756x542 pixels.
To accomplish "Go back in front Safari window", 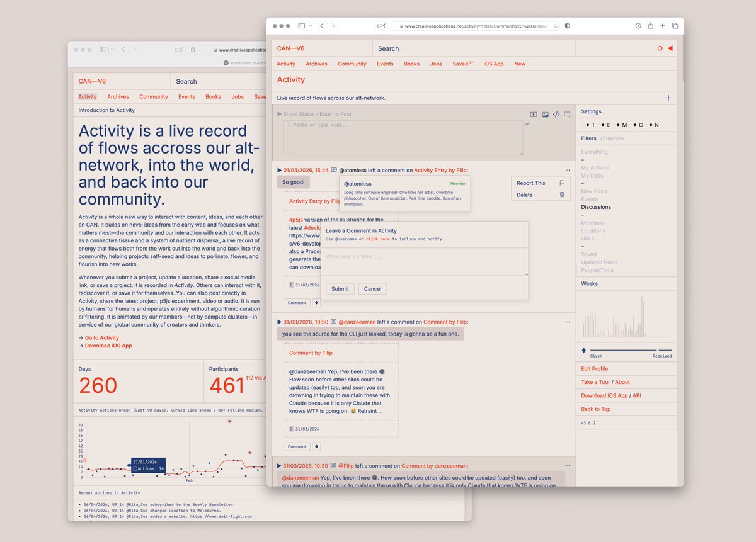I will [322, 26].
